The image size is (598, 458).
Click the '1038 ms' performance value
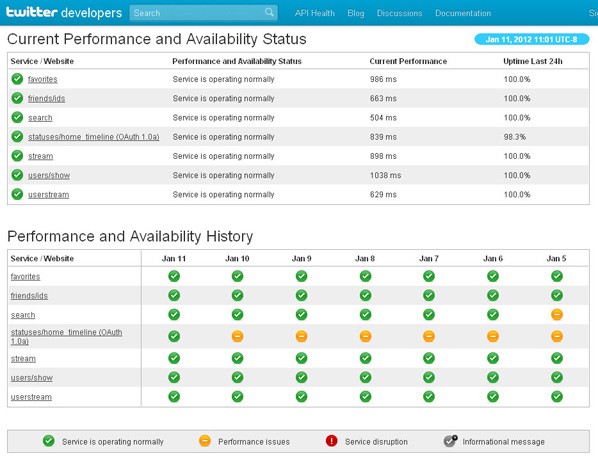pyautogui.click(x=385, y=175)
